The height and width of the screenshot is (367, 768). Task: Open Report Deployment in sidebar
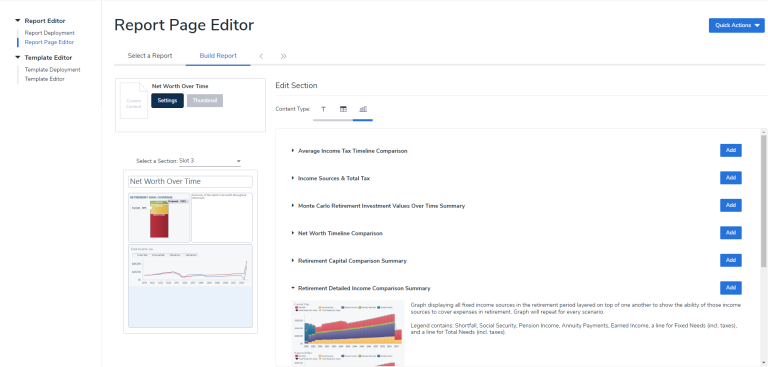click(x=49, y=33)
